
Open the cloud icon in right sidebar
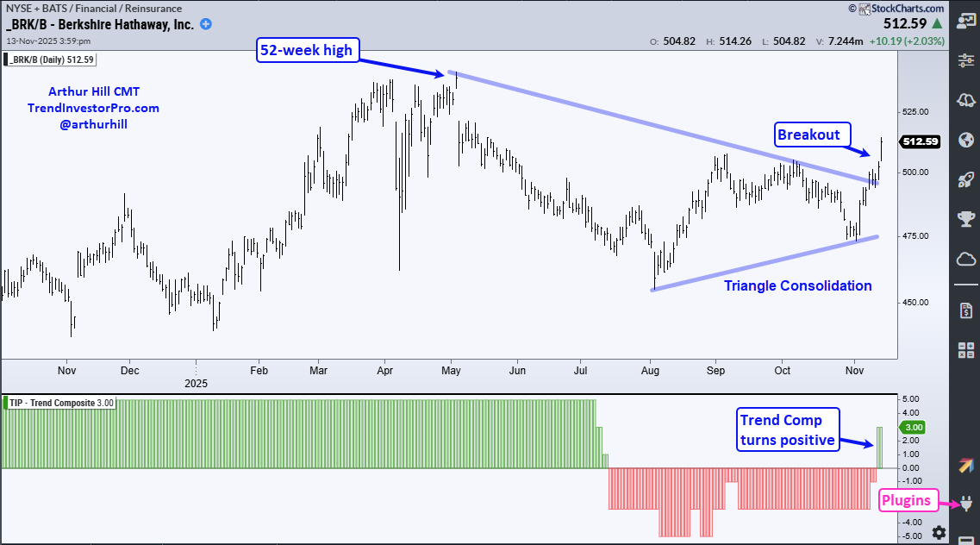[965, 259]
